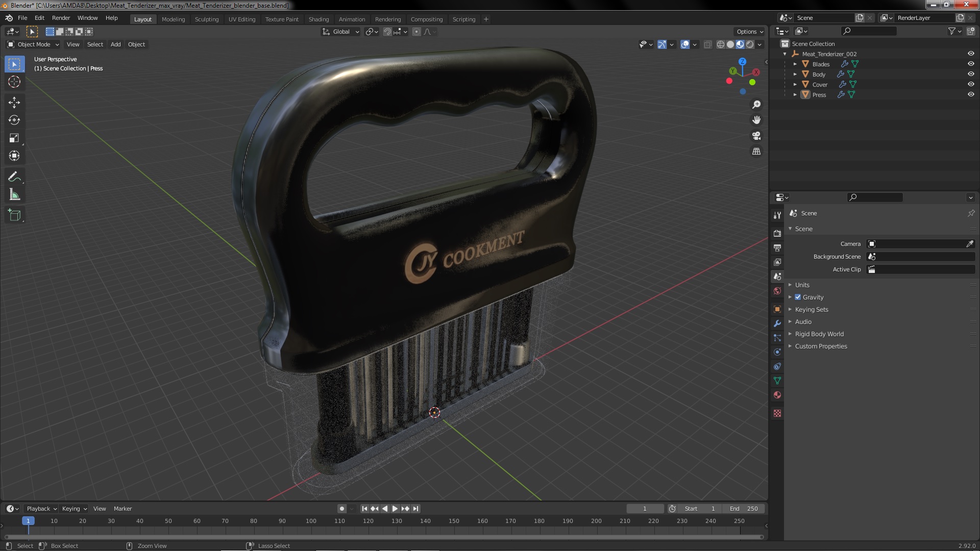
Task: Open the Render properties tab
Action: tap(777, 234)
